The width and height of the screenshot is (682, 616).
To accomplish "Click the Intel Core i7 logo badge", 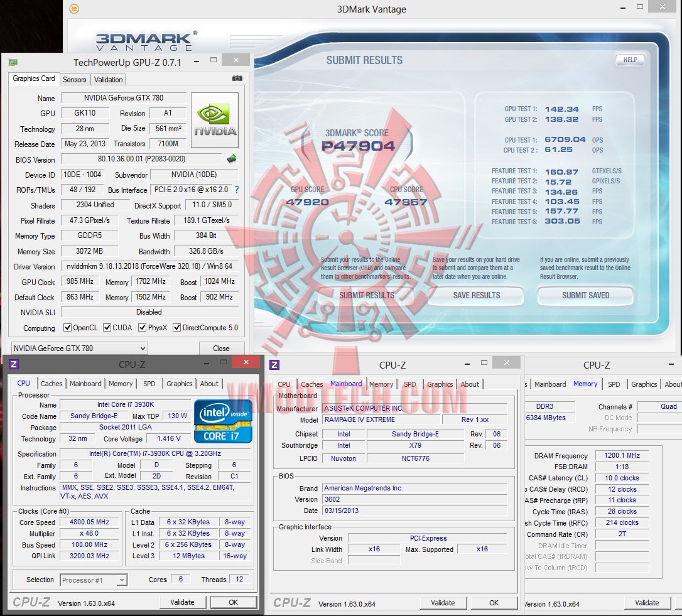I will tap(223, 421).
